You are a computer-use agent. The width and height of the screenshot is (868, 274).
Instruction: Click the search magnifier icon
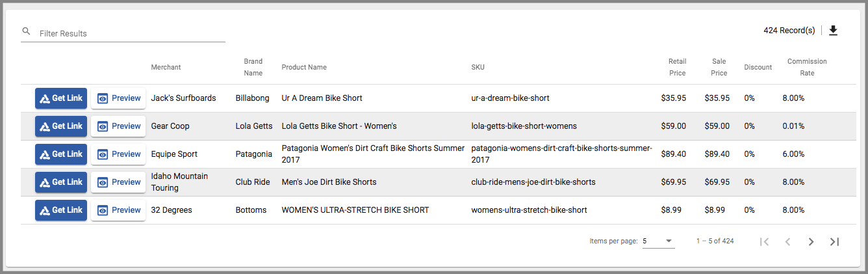point(26,31)
